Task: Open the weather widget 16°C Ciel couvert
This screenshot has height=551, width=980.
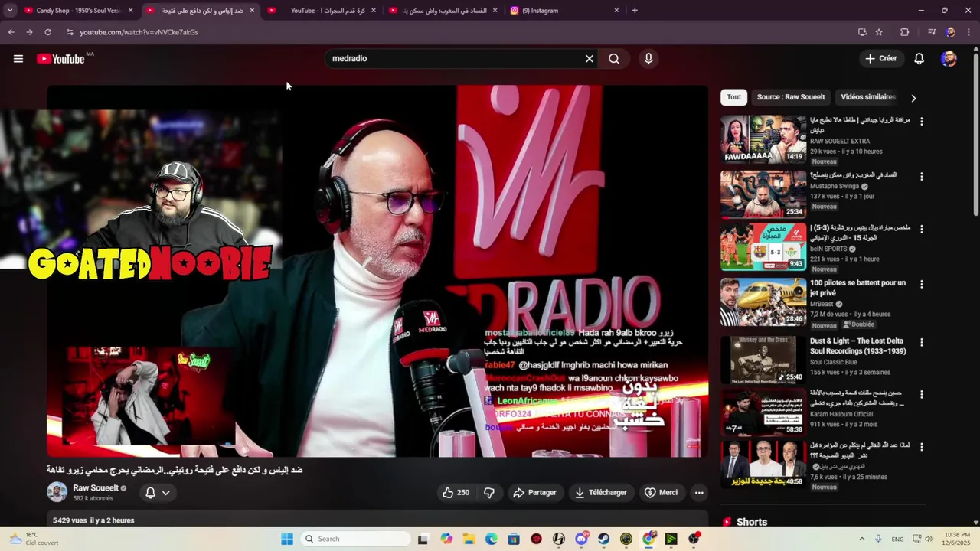Action: (x=32, y=539)
